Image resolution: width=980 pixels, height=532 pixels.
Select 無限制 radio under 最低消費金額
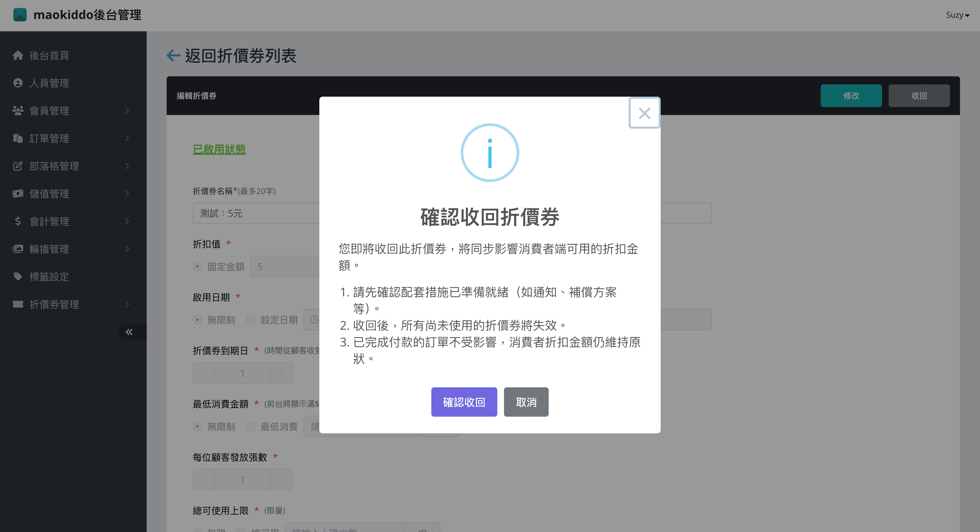point(197,426)
